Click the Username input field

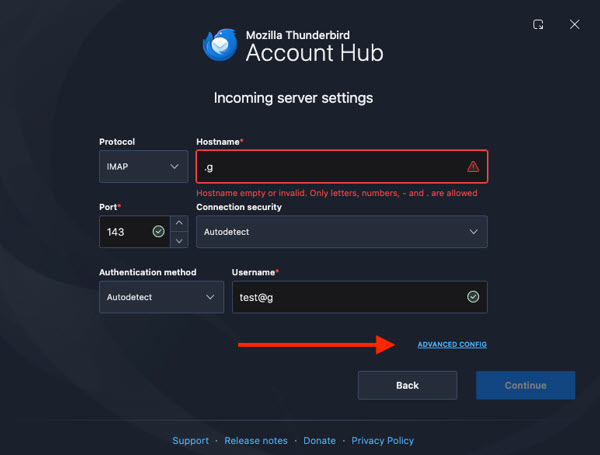coord(360,297)
